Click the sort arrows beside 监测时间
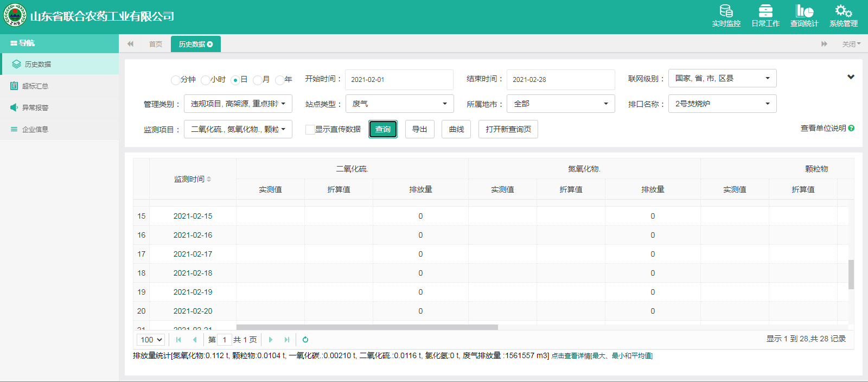The width and height of the screenshot is (868, 382). (x=209, y=179)
